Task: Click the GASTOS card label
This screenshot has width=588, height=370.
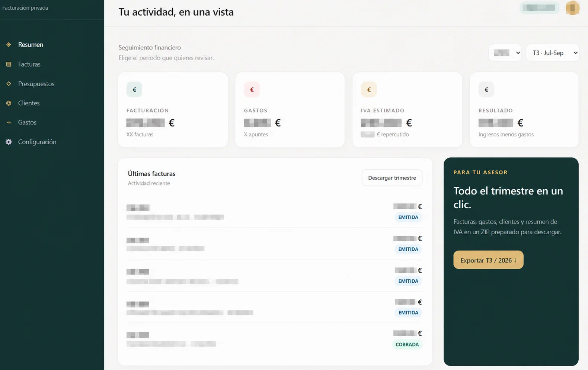Action: coord(256,110)
